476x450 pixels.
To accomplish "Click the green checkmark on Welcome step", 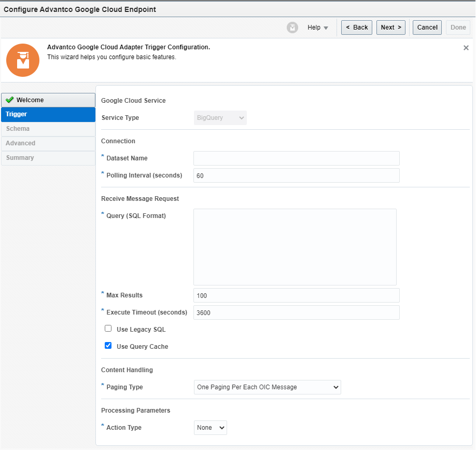I will (x=10, y=100).
